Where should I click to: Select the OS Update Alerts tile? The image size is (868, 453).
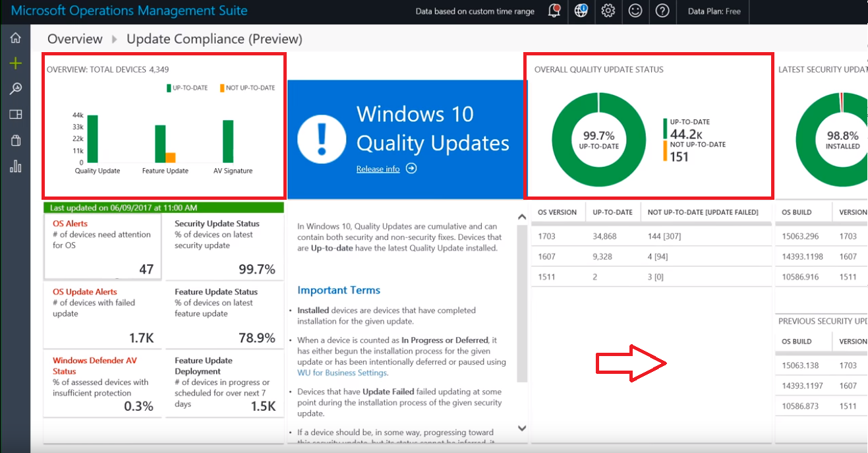[x=103, y=316]
